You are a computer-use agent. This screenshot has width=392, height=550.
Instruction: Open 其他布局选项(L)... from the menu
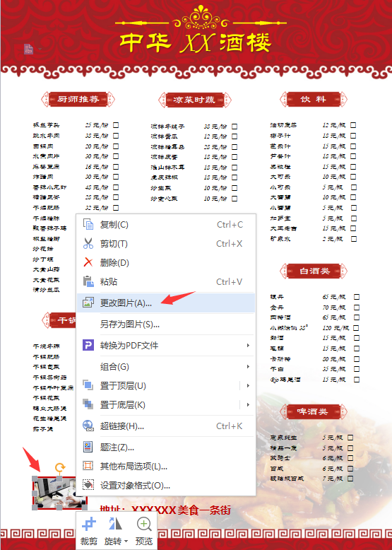[166, 466]
